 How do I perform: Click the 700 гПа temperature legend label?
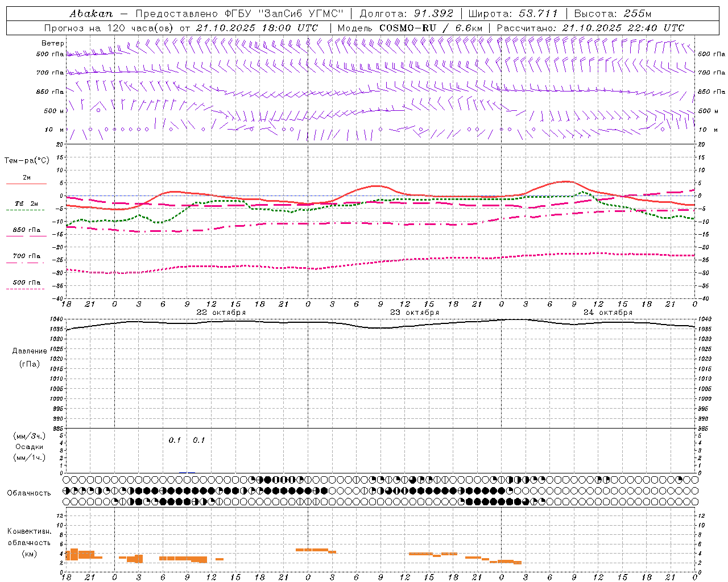pyautogui.click(x=27, y=256)
